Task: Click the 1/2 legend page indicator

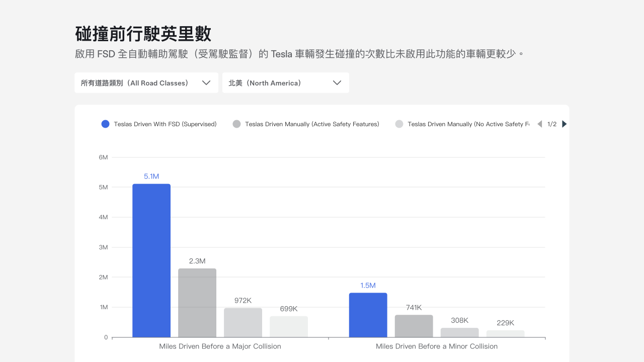Action: pos(552,124)
